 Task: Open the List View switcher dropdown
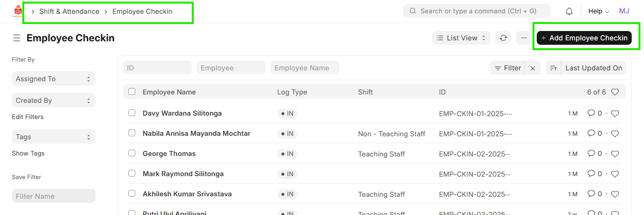(461, 38)
